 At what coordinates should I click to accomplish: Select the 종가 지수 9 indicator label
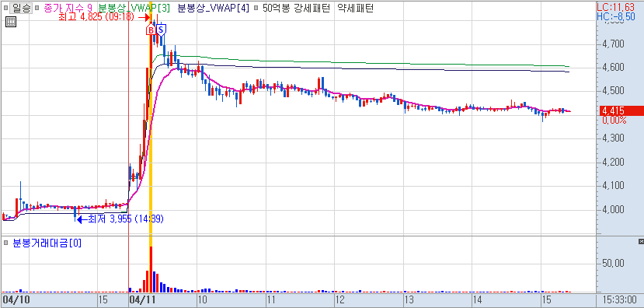[x=68, y=8]
